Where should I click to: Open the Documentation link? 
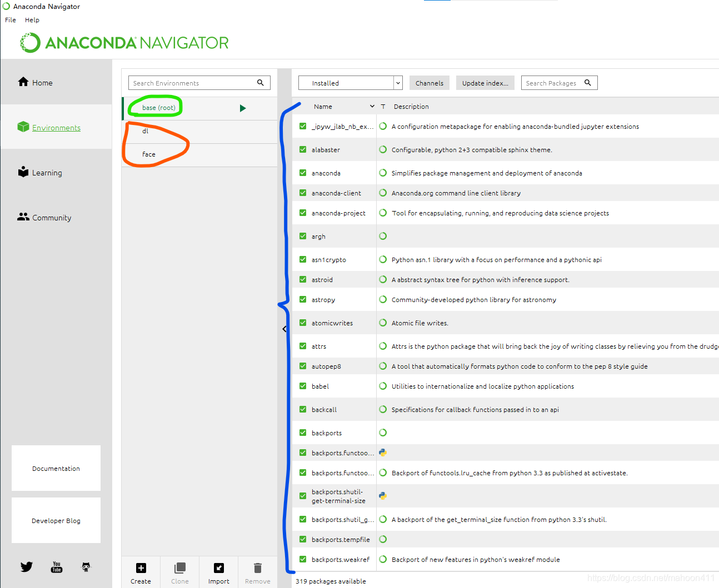pyautogui.click(x=56, y=468)
